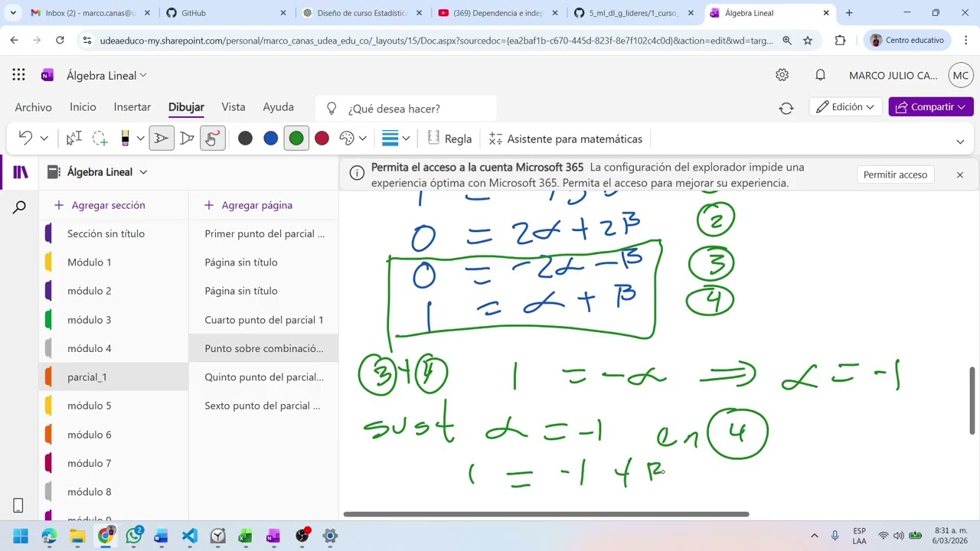
Task: Click the undo arrow icon
Action: pos(25,139)
